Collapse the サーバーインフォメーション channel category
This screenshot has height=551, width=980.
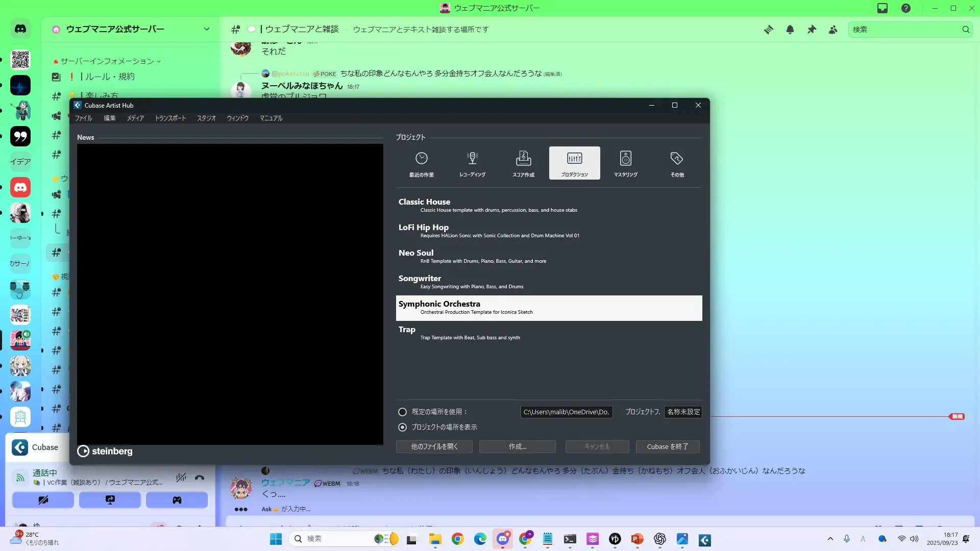107,61
